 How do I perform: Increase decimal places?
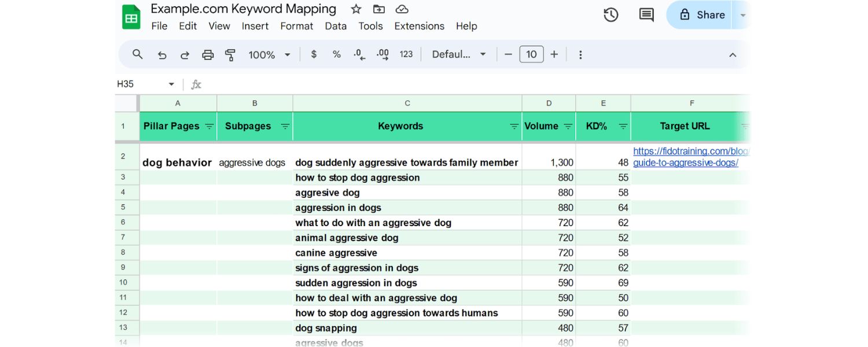click(x=382, y=54)
